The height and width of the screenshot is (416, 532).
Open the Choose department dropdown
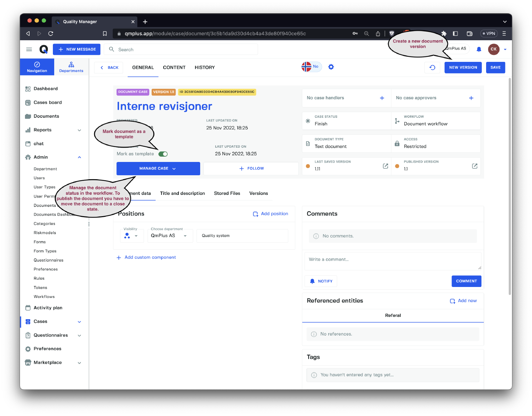[x=170, y=235]
